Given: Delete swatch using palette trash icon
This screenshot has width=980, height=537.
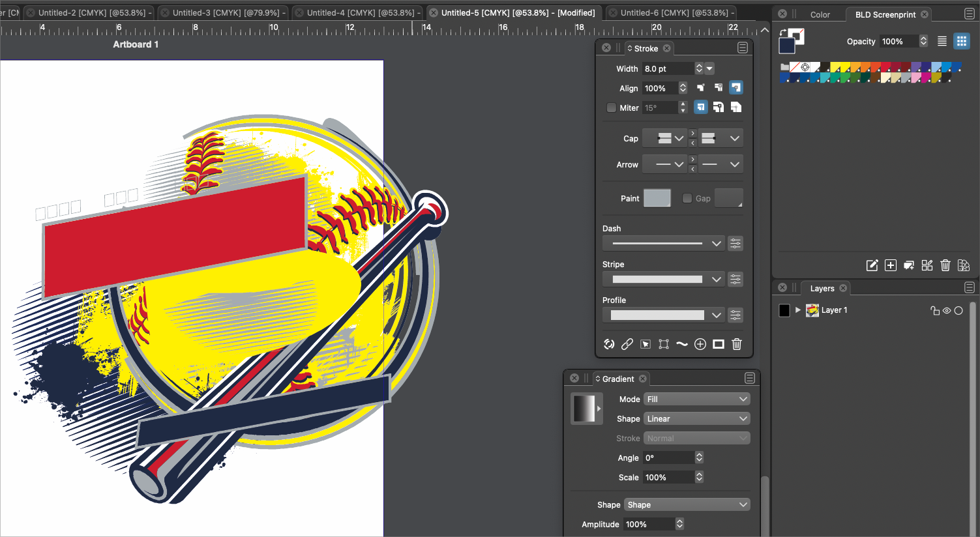Looking at the screenshot, I should 945,265.
